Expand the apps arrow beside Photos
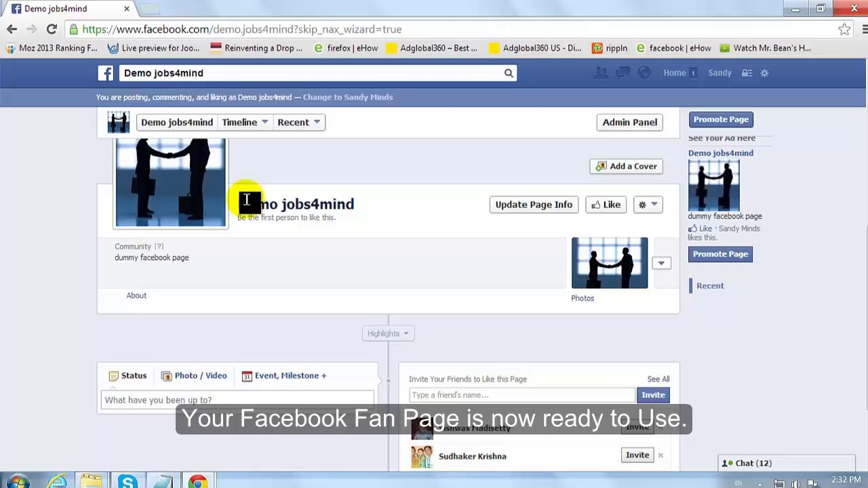This screenshot has height=488, width=868. (x=661, y=263)
